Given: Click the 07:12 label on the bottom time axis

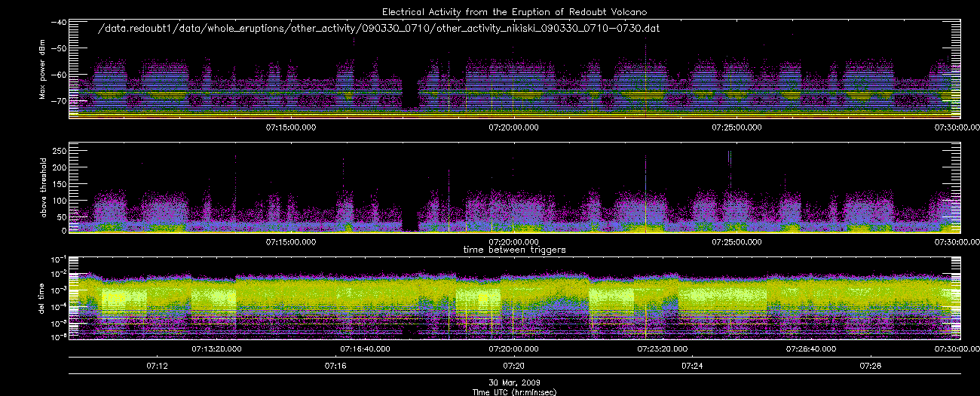Looking at the screenshot, I should click(158, 366).
